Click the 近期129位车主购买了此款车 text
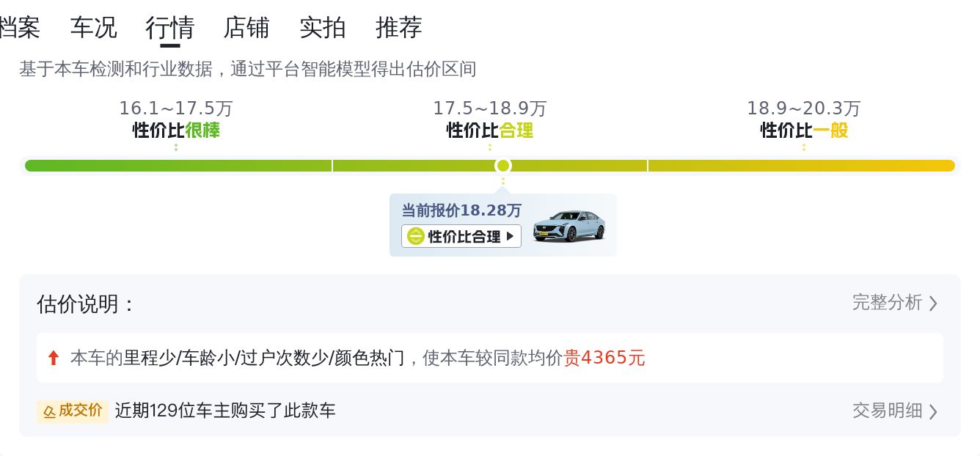 (225, 411)
